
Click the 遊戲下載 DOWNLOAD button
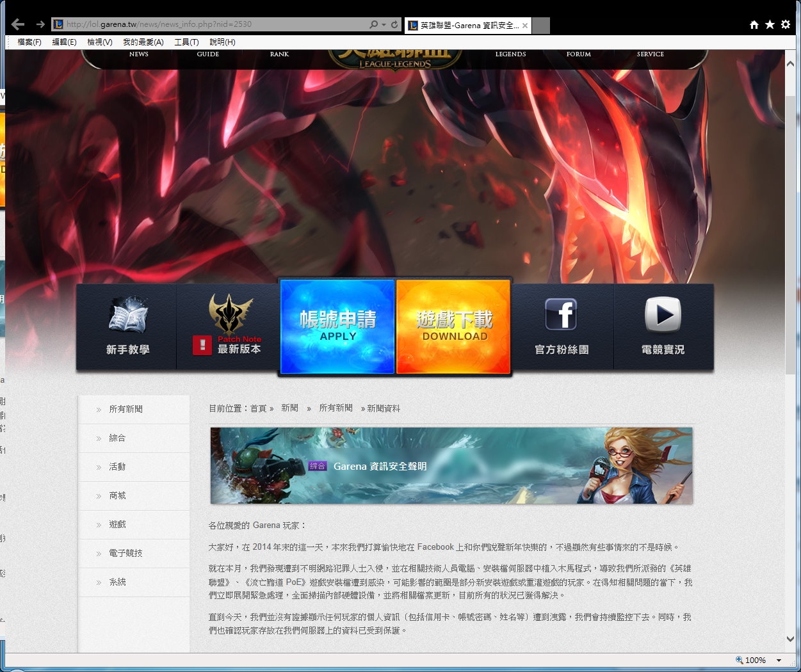coord(453,326)
